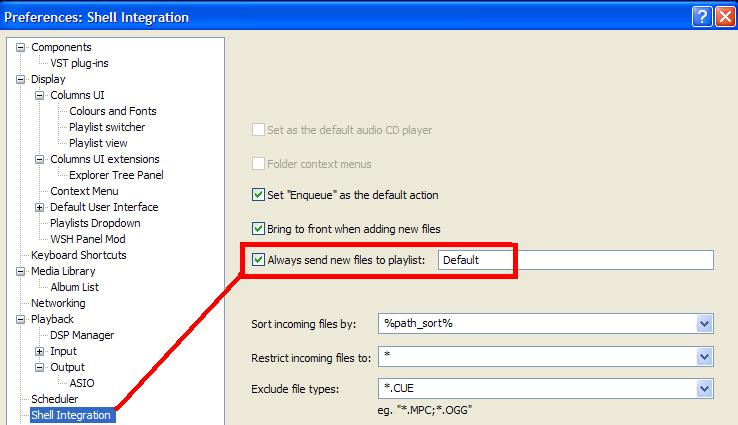Expand the Input node under Playback
Viewport: 738px width, 425px height.
(40, 351)
